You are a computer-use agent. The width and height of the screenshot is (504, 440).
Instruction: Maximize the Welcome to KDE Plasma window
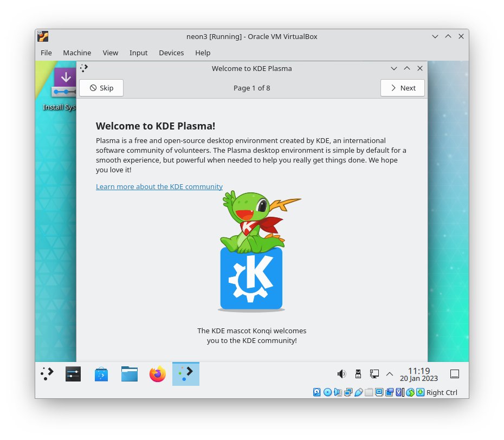point(407,68)
